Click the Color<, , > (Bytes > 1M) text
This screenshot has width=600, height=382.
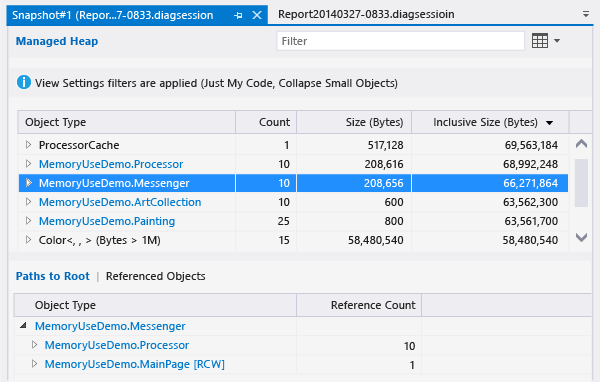(x=99, y=240)
